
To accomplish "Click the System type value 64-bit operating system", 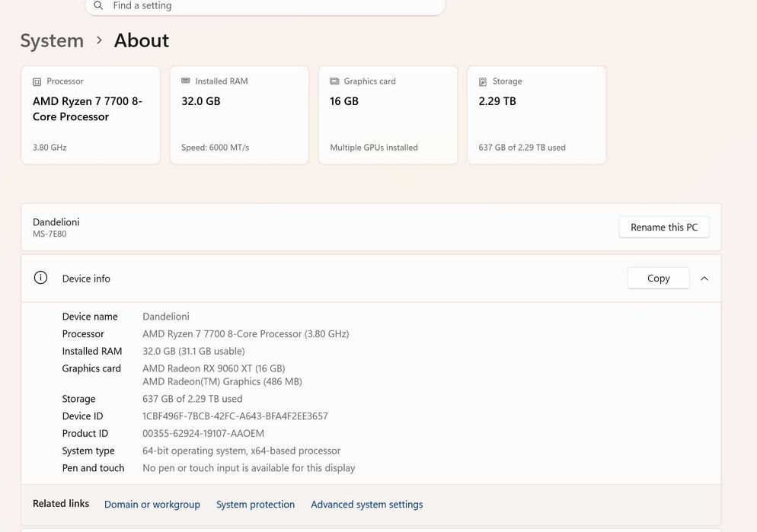I will pyautogui.click(x=241, y=451).
